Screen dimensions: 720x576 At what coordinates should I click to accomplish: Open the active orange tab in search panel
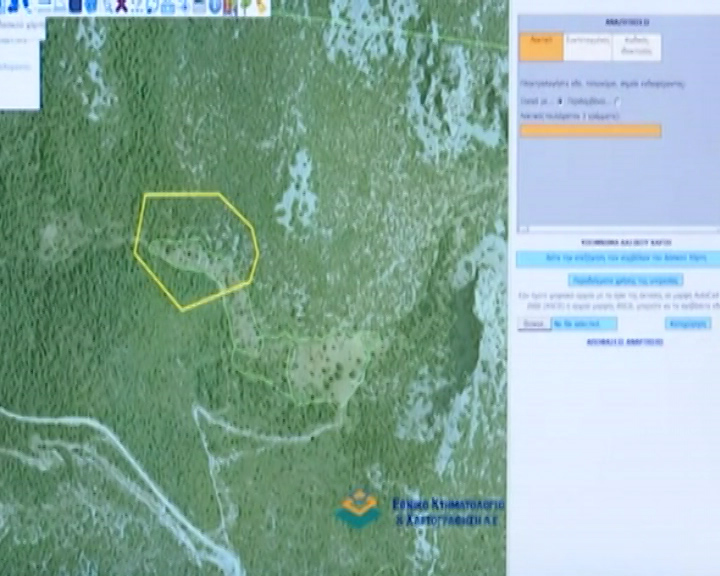click(x=540, y=46)
